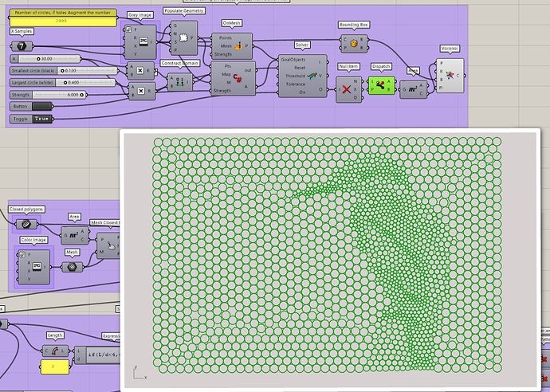This screenshot has width=550, height=392.
Task: Click the Construct Domain label
Action: pyautogui.click(x=180, y=63)
